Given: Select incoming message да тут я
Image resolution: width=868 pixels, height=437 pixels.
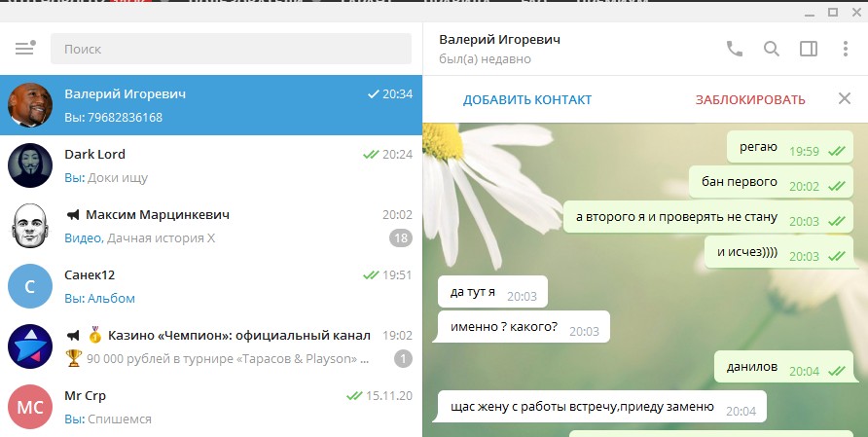Looking at the screenshot, I should (492, 292).
